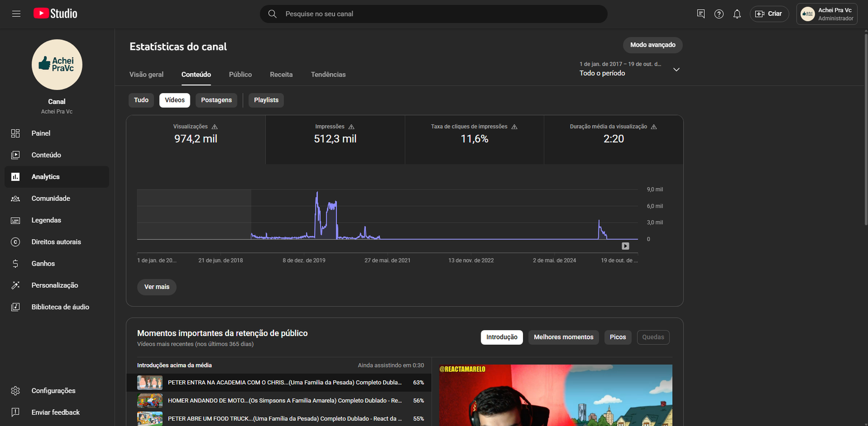Open Ganhos in the sidebar
Screen dimensions: 868x426
pyautogui.click(x=57, y=263)
